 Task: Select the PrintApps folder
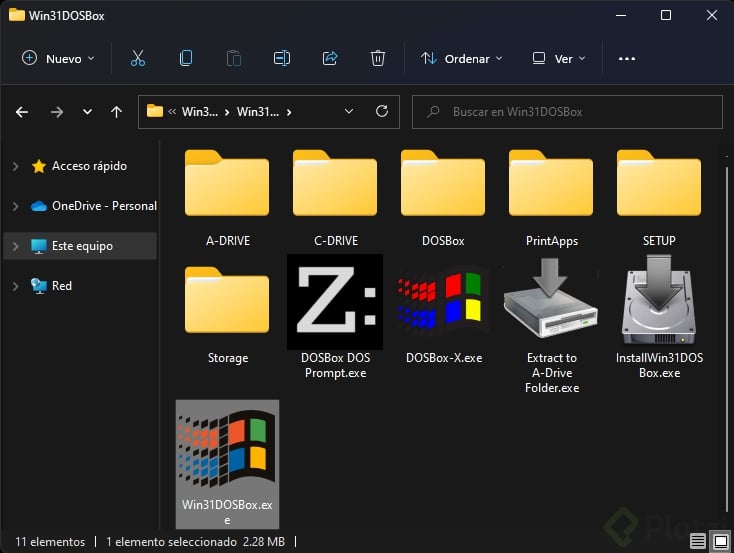click(x=551, y=199)
